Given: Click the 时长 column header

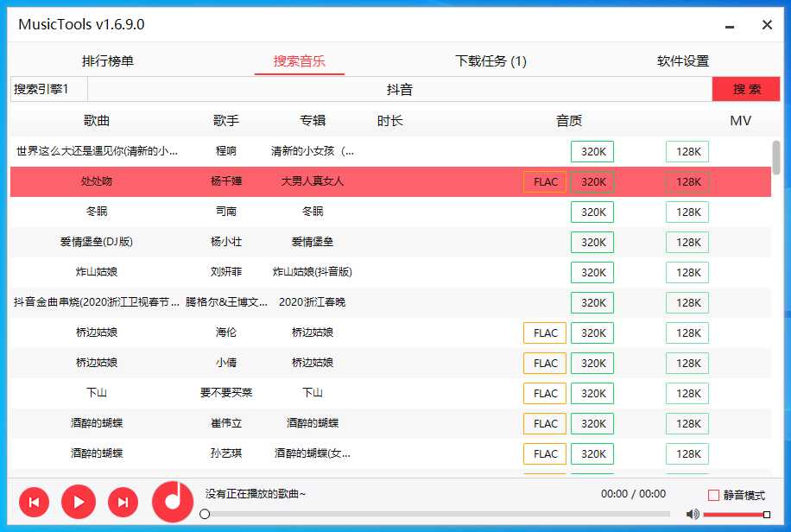Looking at the screenshot, I should pyautogui.click(x=390, y=121).
